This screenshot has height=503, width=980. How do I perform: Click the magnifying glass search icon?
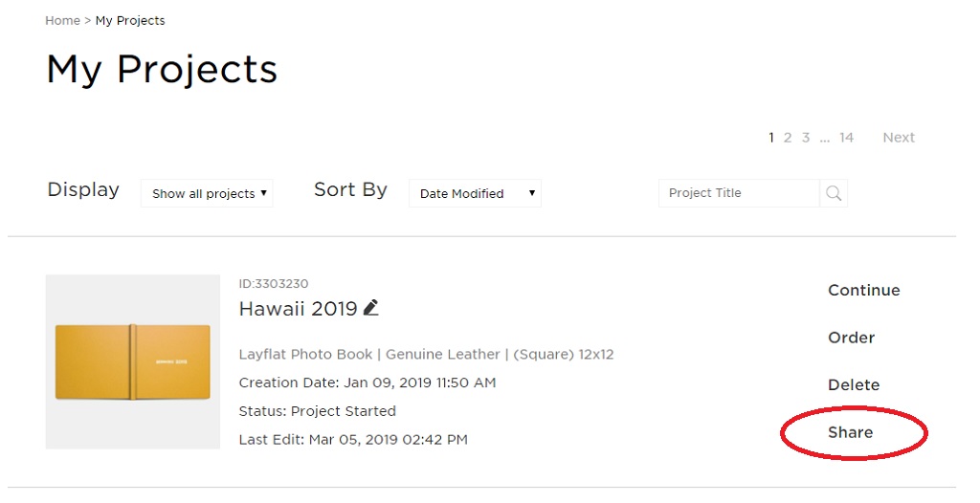[x=834, y=193]
